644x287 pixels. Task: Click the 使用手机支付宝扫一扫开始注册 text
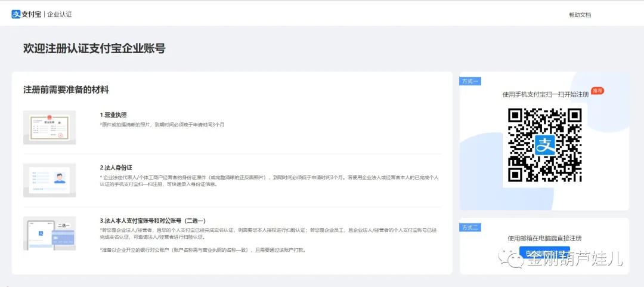[546, 94]
